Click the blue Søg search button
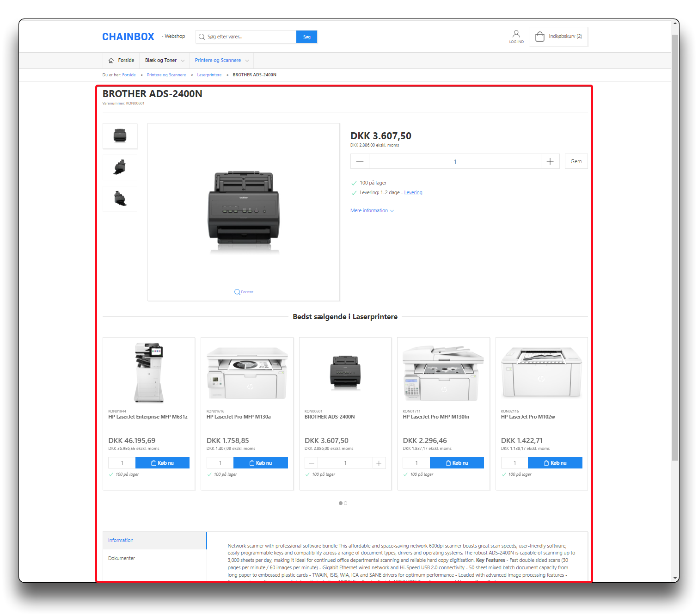Viewport: 698px width, 616px height. [x=306, y=37]
